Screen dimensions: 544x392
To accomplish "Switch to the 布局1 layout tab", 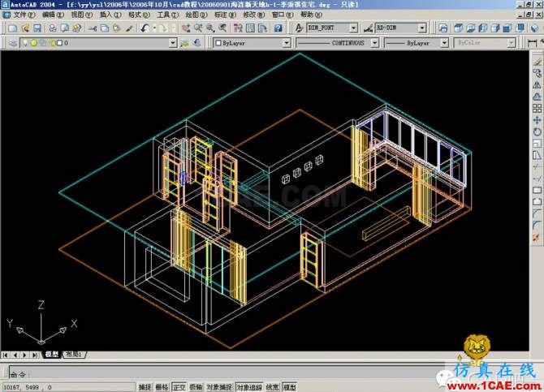I will [74, 355].
